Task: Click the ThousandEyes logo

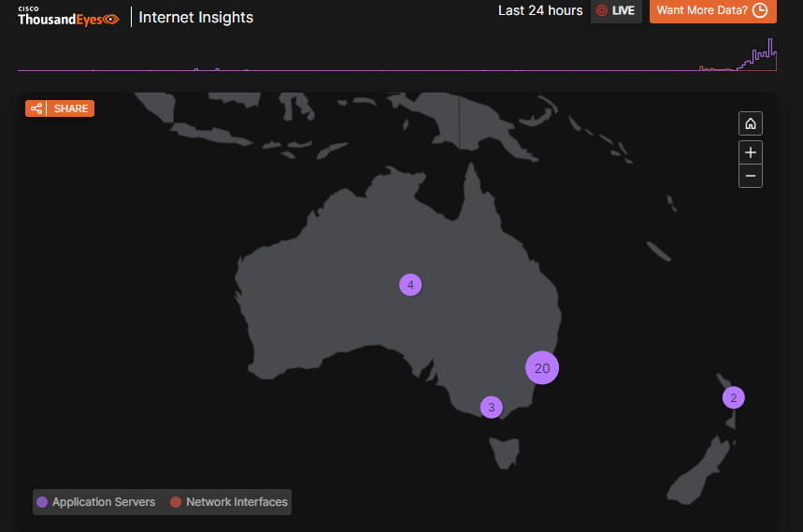Action: [x=68, y=16]
